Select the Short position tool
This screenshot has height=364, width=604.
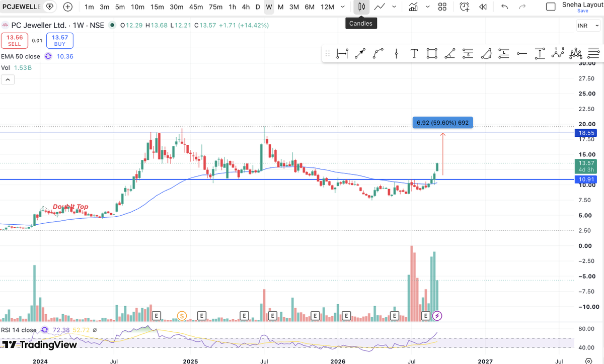[x=468, y=54]
